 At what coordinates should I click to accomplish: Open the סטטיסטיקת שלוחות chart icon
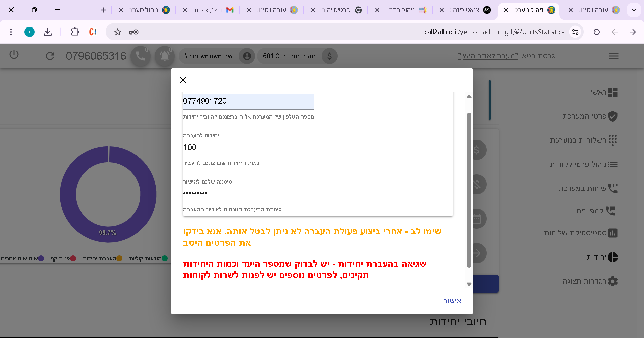click(613, 233)
